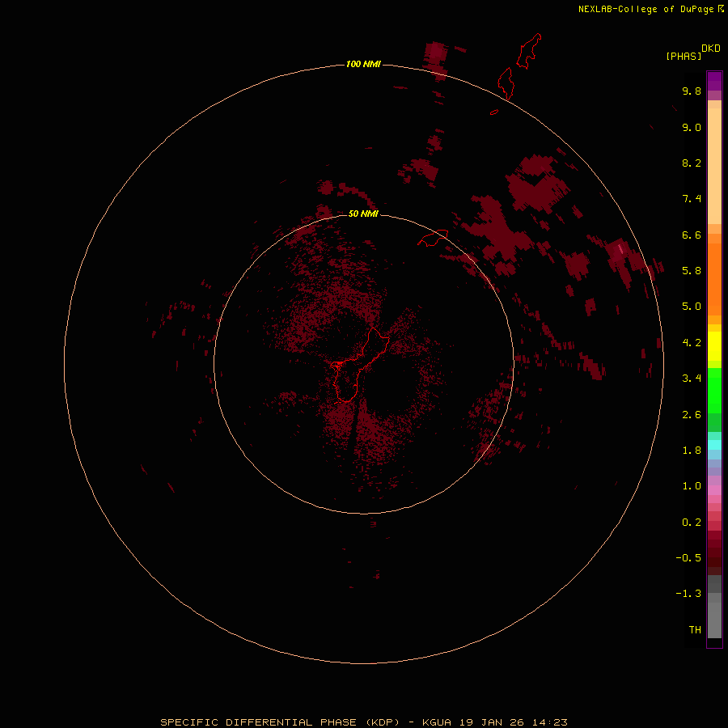Viewport: 728px width, 728px height.
Task: Select the -1.3 scale value
Action: [x=688, y=594]
